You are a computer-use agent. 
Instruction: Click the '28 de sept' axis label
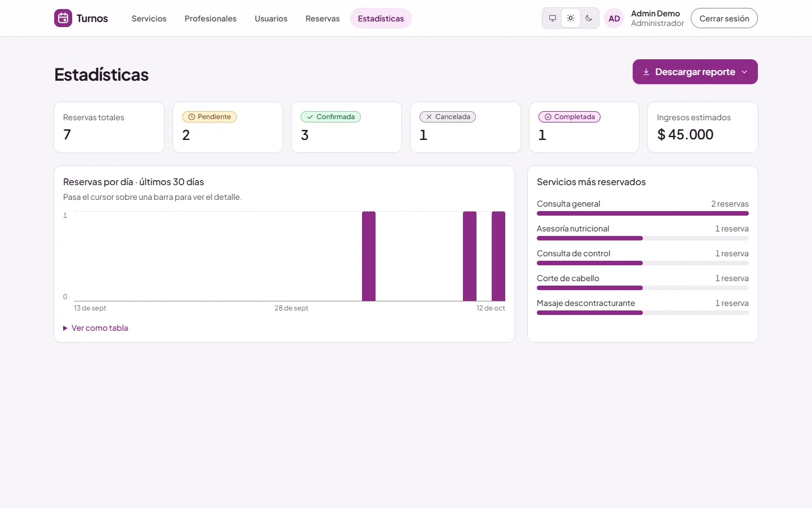point(292,308)
